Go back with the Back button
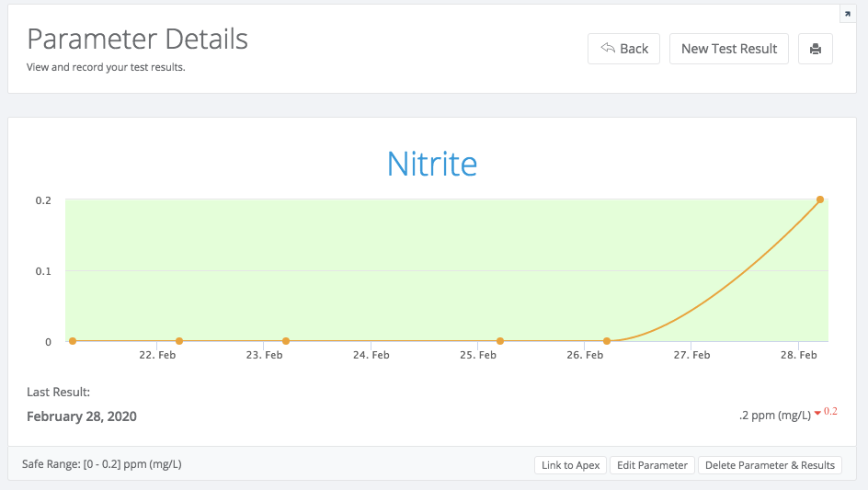This screenshot has height=490, width=868. click(x=623, y=49)
